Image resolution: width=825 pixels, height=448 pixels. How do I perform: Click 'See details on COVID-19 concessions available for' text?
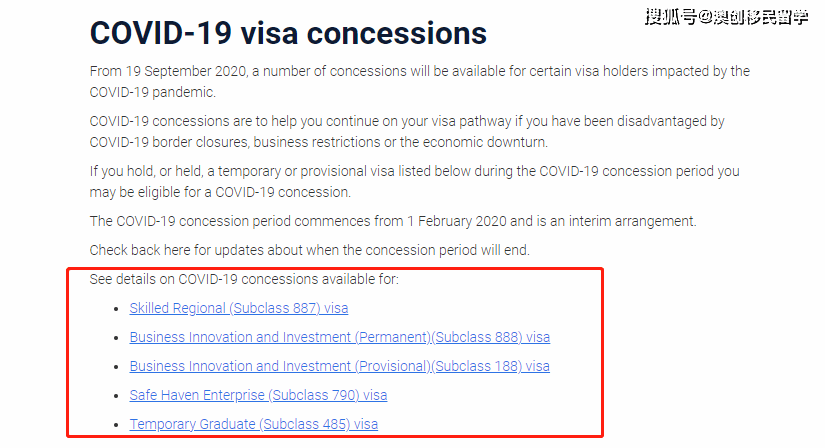pyautogui.click(x=244, y=279)
